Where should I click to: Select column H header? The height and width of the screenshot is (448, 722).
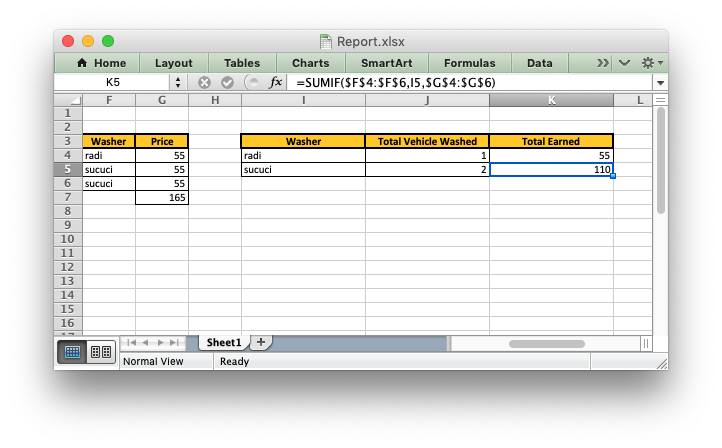pyautogui.click(x=215, y=100)
